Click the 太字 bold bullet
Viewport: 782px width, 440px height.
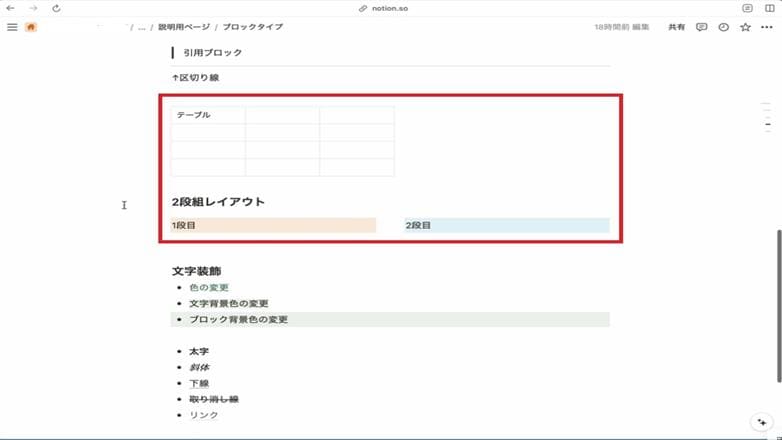tap(198, 351)
